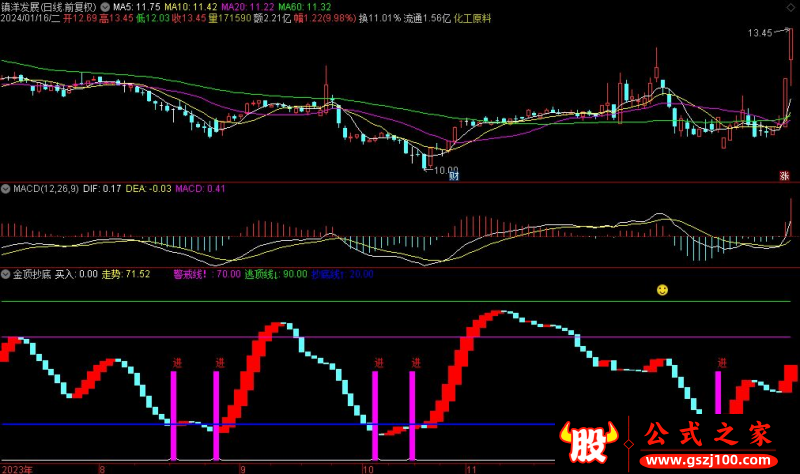This screenshot has width=800, height=474.
Task: Click the yellow smiley face signal icon
Action: tap(662, 290)
